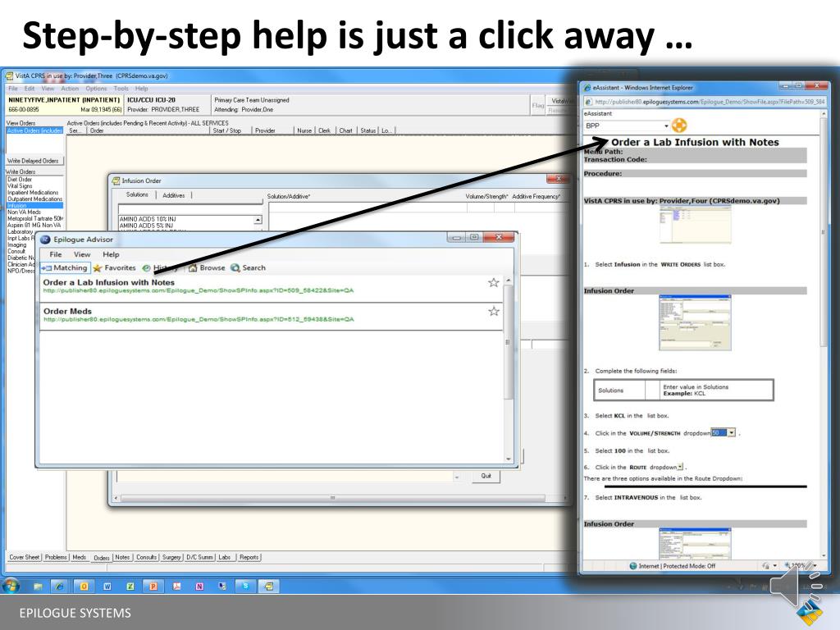
Task: Open Favorites star in Epilogue Advisor toolbar
Action: [97, 268]
